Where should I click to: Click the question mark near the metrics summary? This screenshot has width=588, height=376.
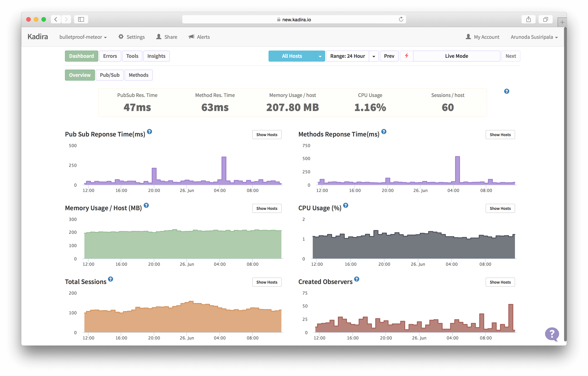pyautogui.click(x=507, y=91)
